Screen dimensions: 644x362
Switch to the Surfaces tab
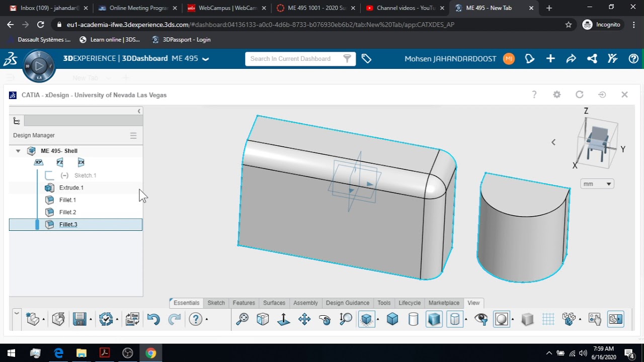tap(274, 303)
